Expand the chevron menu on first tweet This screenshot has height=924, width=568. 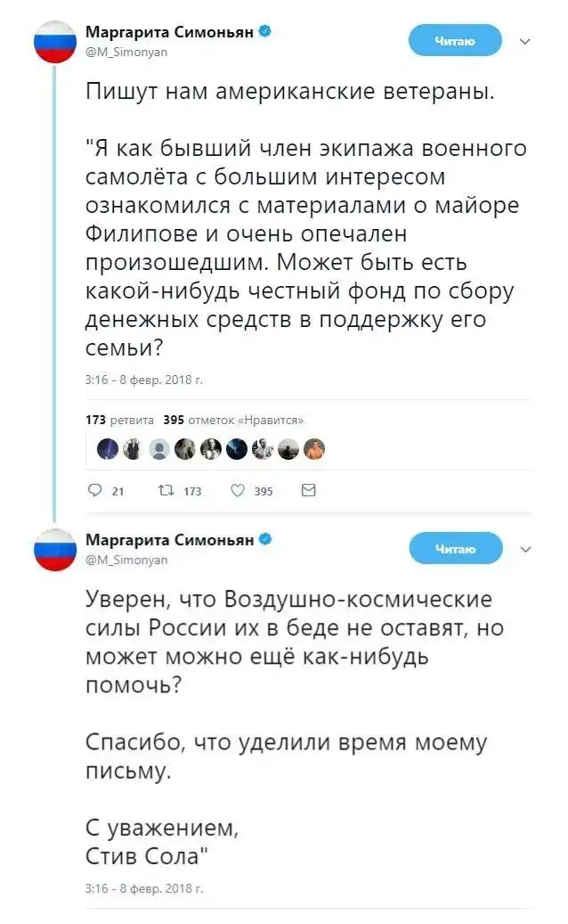tap(525, 41)
